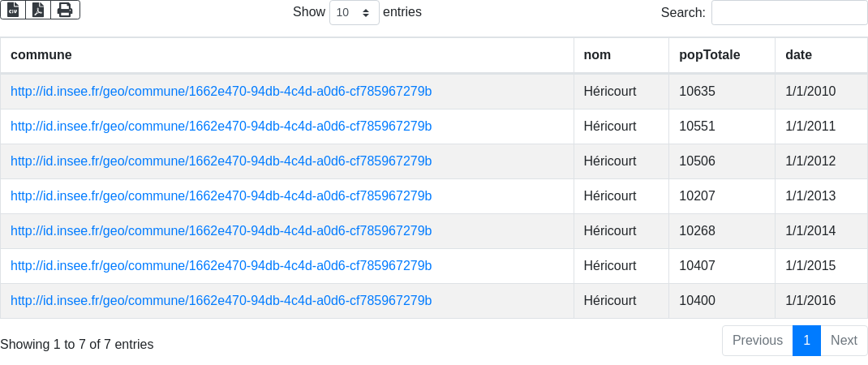Go to the Previous page
This screenshot has width=868, height=365.
click(x=758, y=341)
